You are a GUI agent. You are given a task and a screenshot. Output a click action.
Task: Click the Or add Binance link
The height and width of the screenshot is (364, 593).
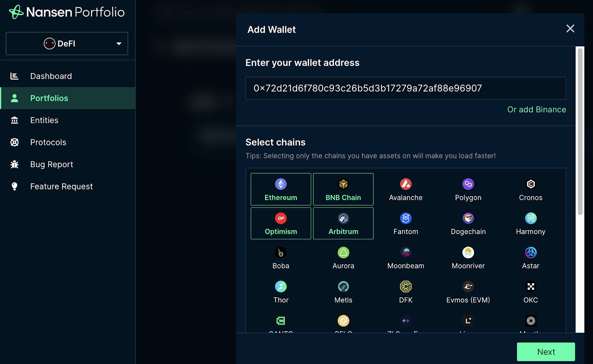click(x=536, y=109)
